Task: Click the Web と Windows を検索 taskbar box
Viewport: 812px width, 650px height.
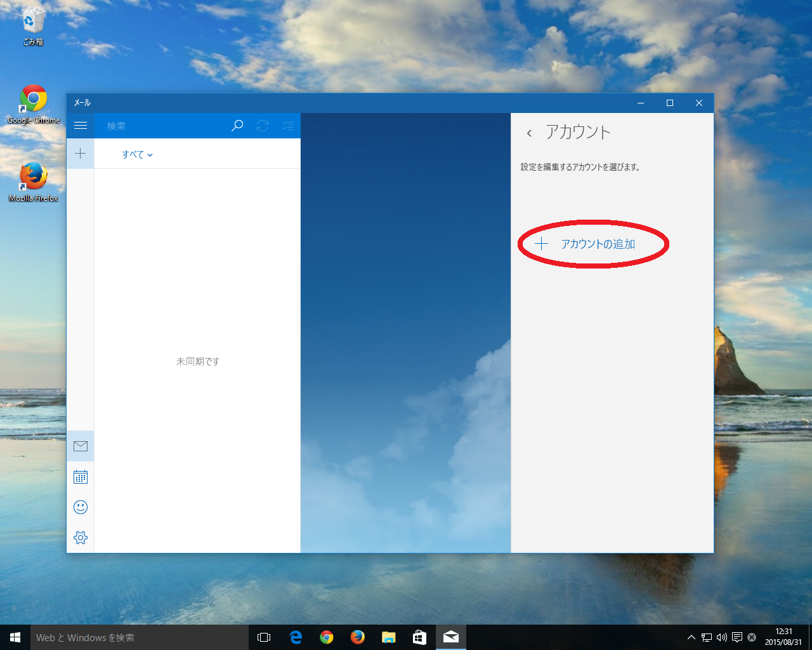Action: 140,637
